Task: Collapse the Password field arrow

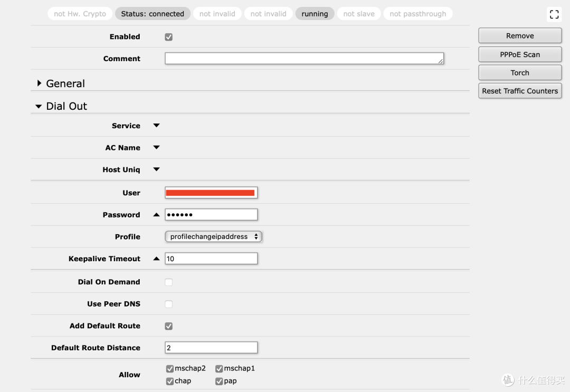Action: [x=156, y=215]
